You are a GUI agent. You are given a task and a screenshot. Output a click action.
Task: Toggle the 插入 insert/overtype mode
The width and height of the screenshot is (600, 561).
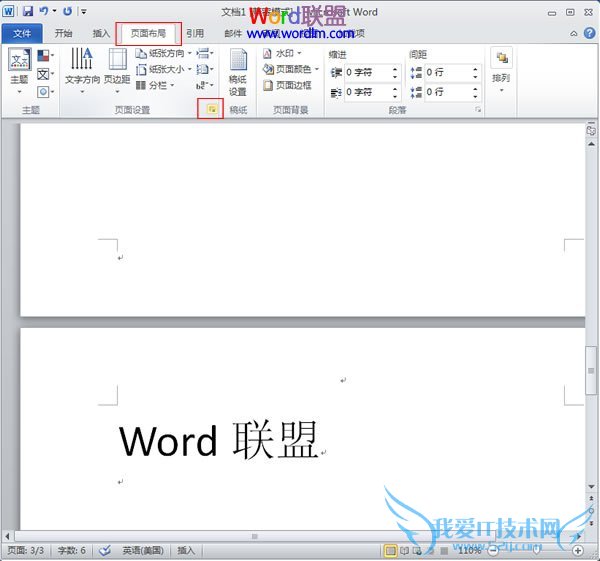186,551
